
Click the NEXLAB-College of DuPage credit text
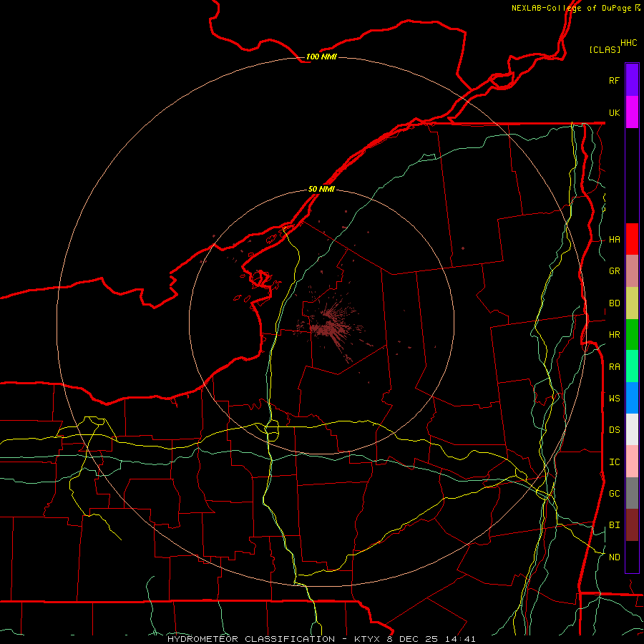(575, 8)
